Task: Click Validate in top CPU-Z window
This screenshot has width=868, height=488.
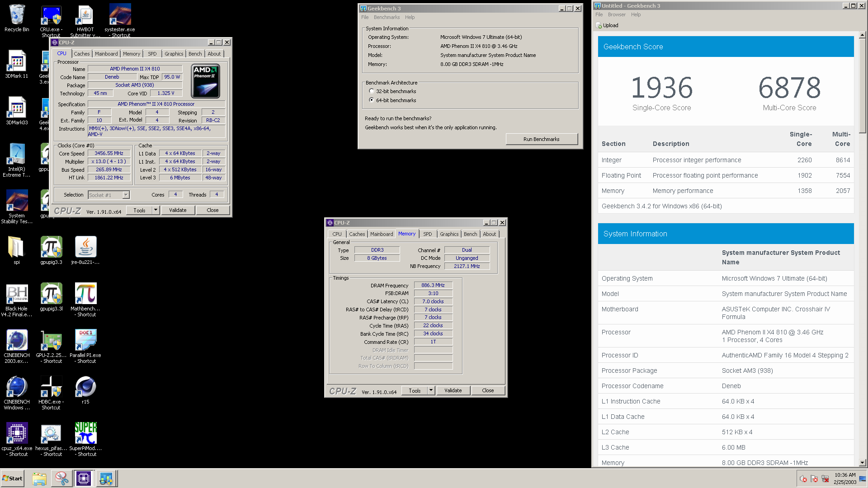Action: point(178,210)
